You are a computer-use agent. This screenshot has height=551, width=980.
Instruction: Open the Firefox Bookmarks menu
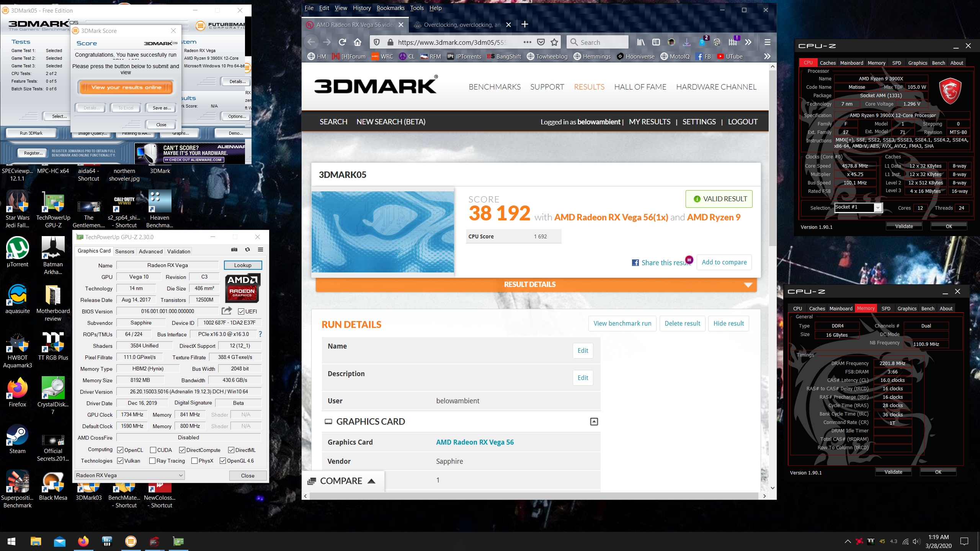(x=390, y=8)
